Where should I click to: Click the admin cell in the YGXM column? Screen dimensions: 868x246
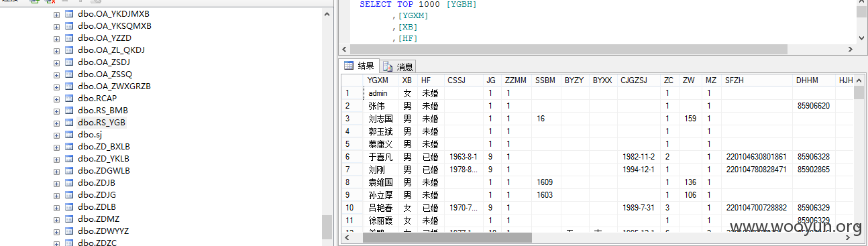(x=381, y=93)
